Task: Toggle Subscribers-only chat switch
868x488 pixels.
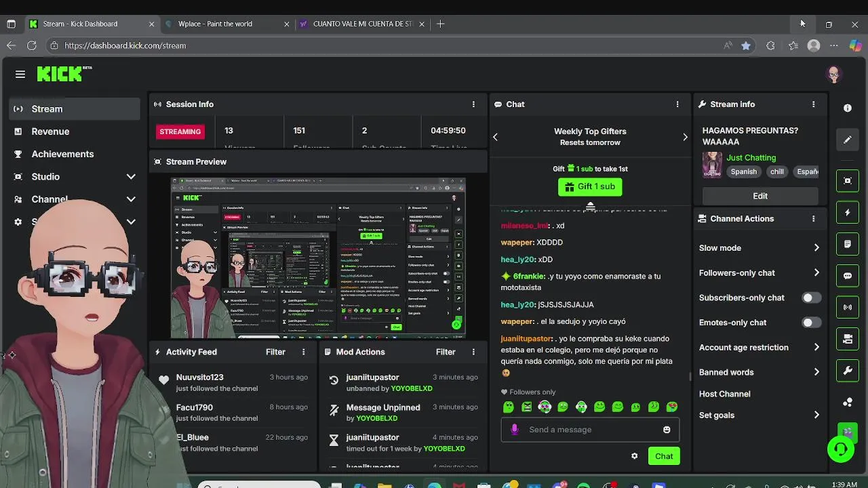Action: point(811,298)
